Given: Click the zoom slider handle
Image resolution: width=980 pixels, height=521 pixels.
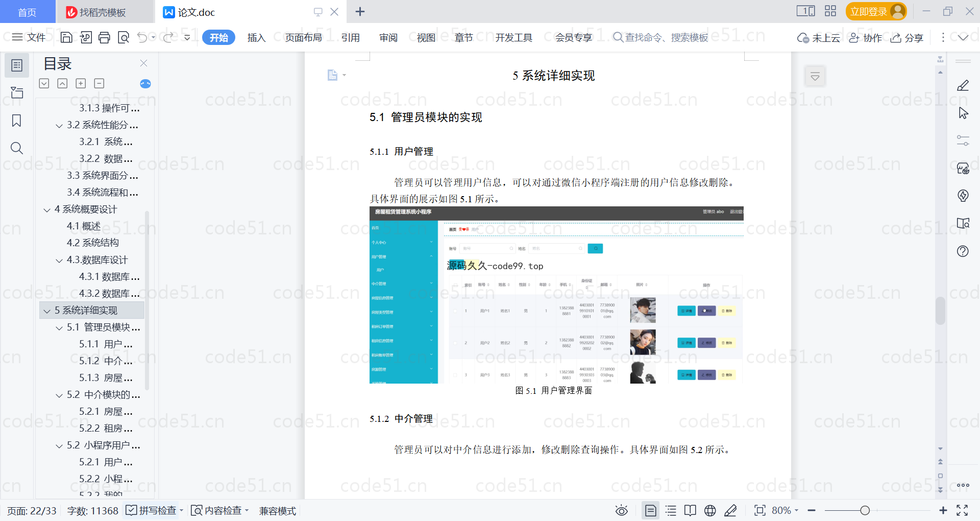Looking at the screenshot, I should click(865, 510).
